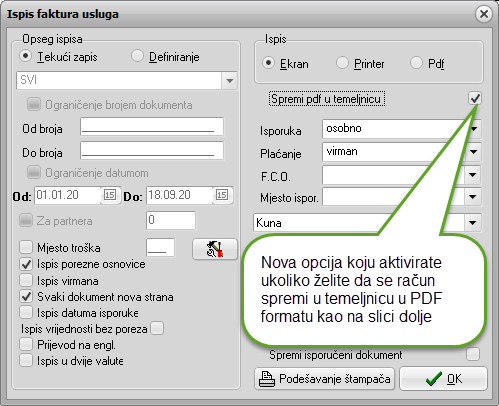Tick Prijevod na engl. checkbox
Image resolution: width=499 pixels, height=406 pixels.
point(26,344)
